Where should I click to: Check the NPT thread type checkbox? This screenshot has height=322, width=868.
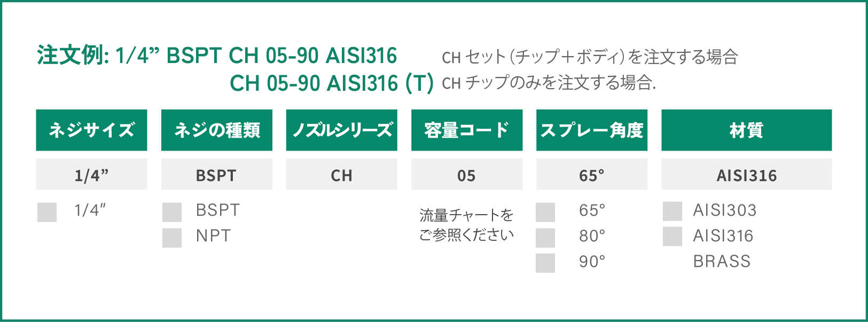point(172,238)
